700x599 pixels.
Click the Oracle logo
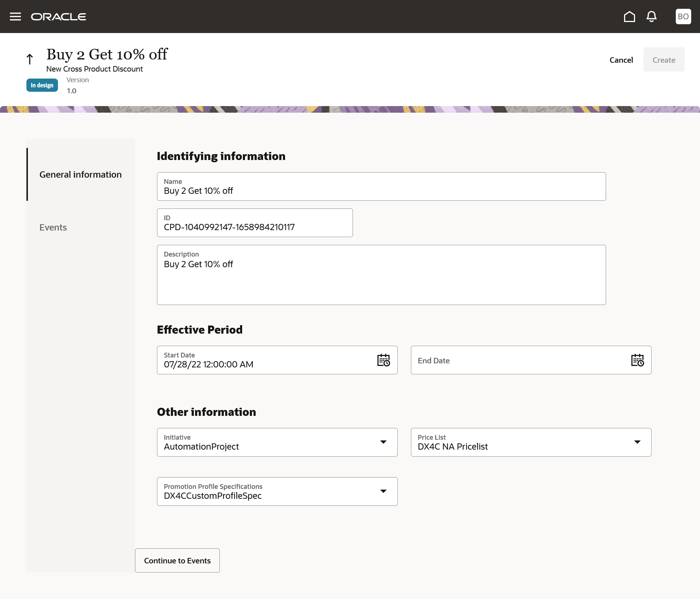58,16
